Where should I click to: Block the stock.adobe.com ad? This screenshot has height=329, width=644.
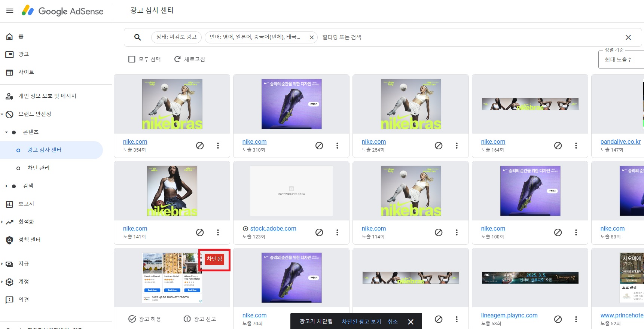click(319, 232)
